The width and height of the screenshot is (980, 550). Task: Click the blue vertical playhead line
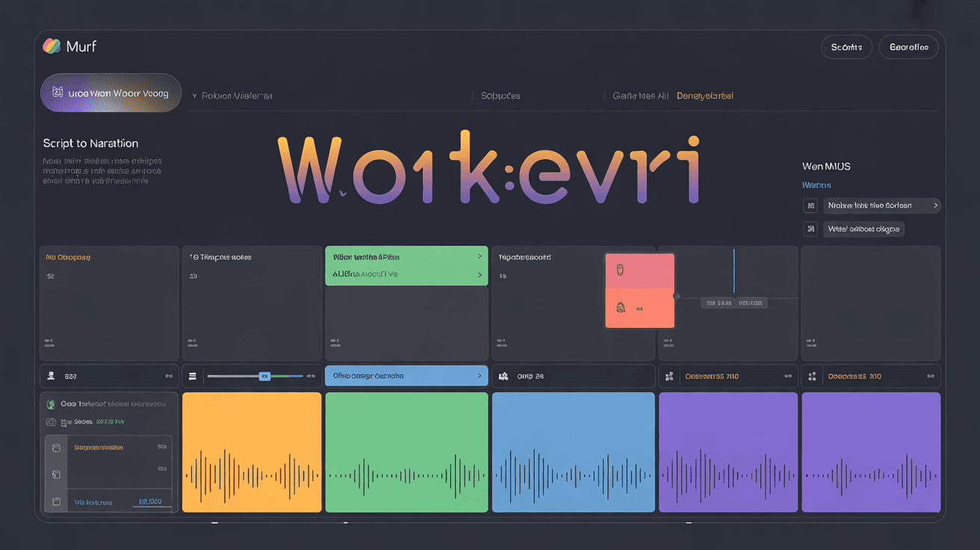pos(734,271)
